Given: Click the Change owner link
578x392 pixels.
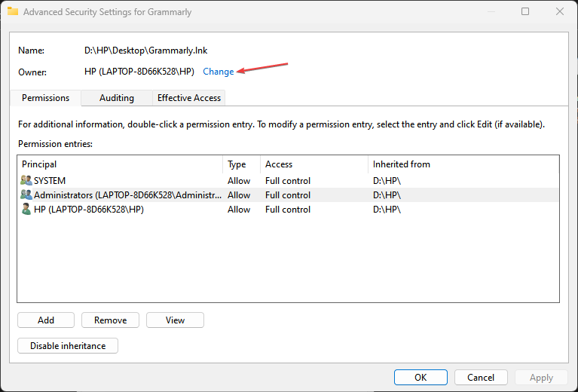Looking at the screenshot, I should pyautogui.click(x=219, y=72).
